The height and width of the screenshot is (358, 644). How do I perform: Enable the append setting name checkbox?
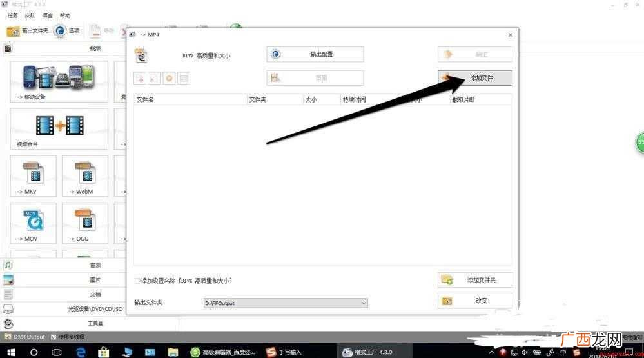pyautogui.click(x=137, y=281)
